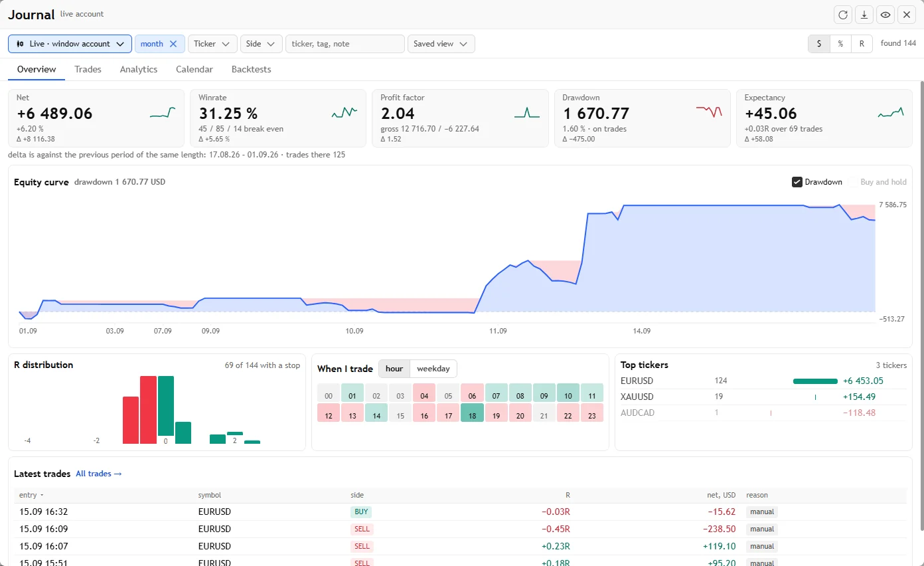This screenshot has height=566, width=924.
Task: Click the symbol column header
Action: point(210,495)
